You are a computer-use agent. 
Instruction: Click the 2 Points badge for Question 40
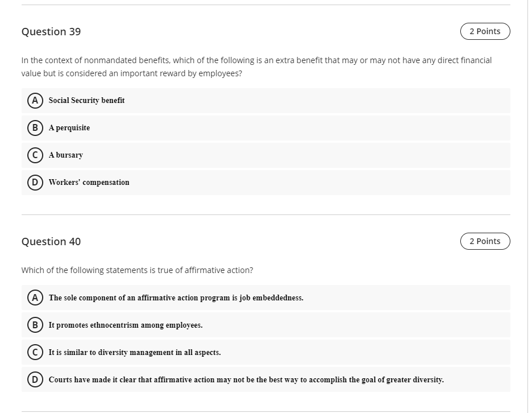point(485,241)
